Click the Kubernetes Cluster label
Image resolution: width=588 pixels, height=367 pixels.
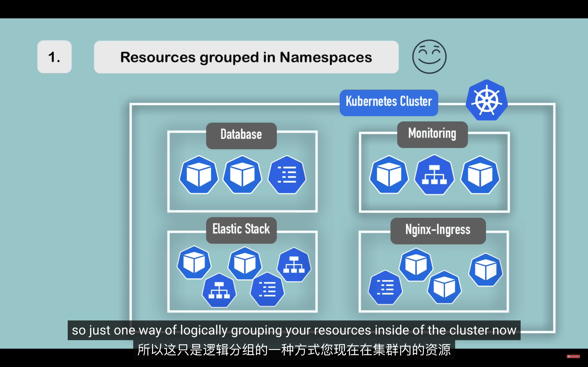pyautogui.click(x=389, y=103)
